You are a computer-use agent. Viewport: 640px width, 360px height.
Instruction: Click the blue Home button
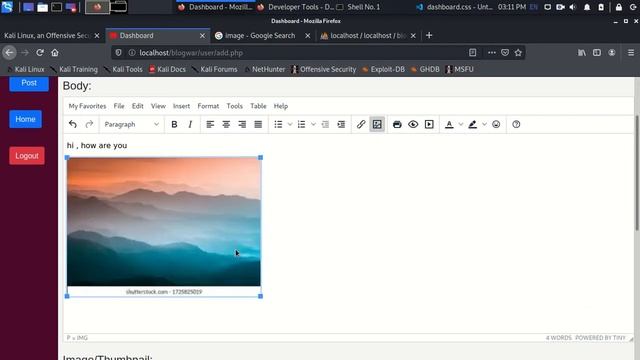(25, 119)
